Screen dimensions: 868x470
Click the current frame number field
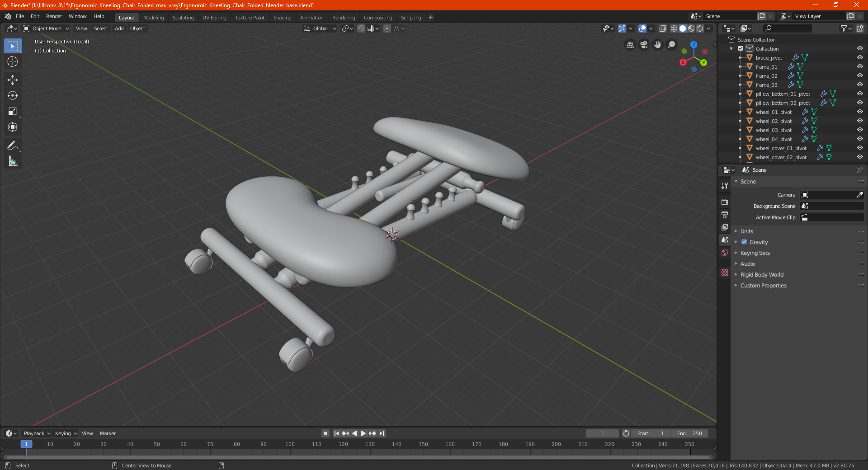click(x=602, y=433)
